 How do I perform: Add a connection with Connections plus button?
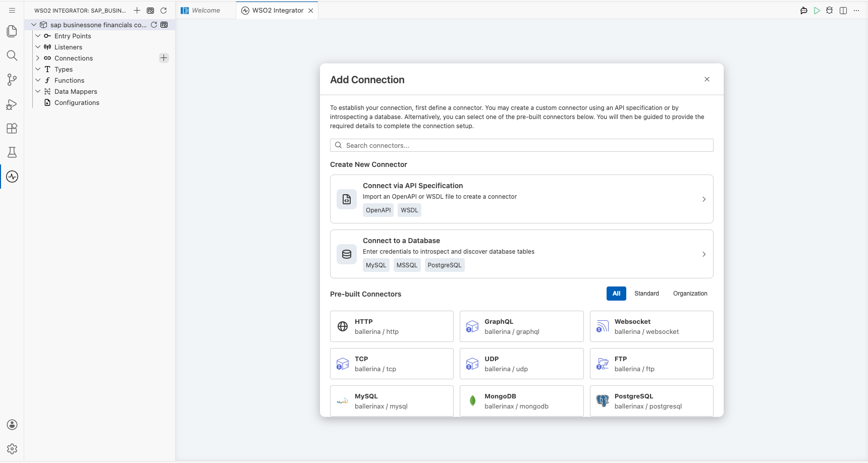click(164, 58)
